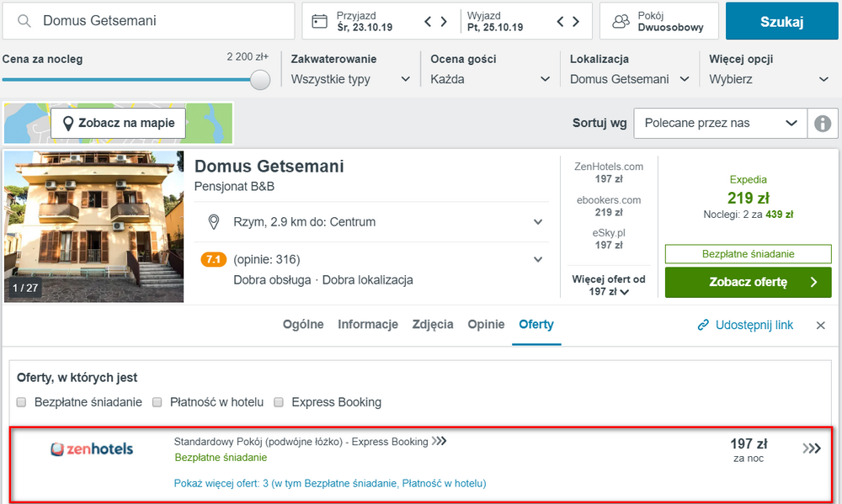
Task: Click the sorting info icon
Action: coord(822,124)
